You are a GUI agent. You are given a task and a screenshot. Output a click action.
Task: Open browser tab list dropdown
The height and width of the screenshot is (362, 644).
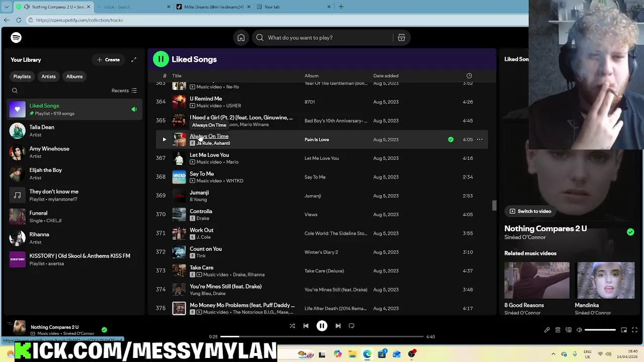click(7, 7)
